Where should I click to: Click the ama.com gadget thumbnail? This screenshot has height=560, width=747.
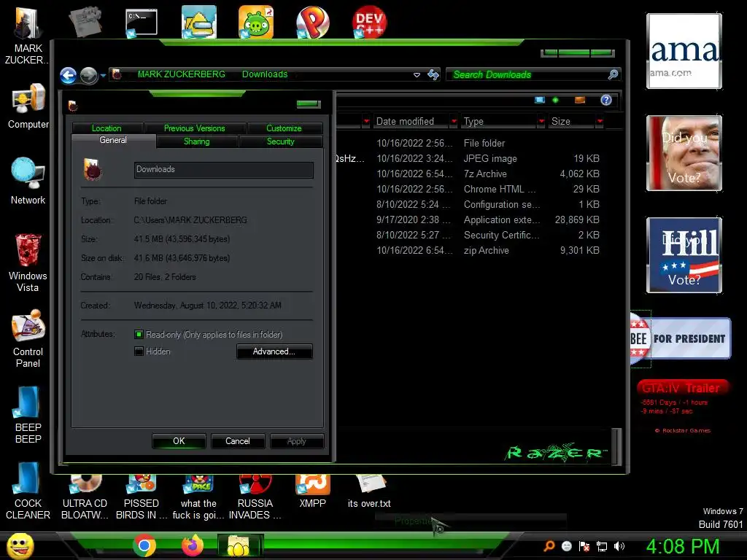pos(684,51)
